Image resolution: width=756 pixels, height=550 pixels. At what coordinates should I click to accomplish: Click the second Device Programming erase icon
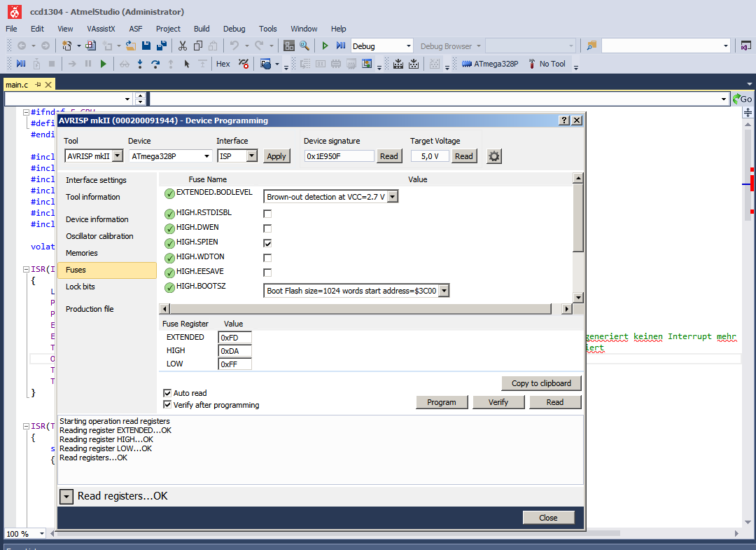[x=414, y=64]
